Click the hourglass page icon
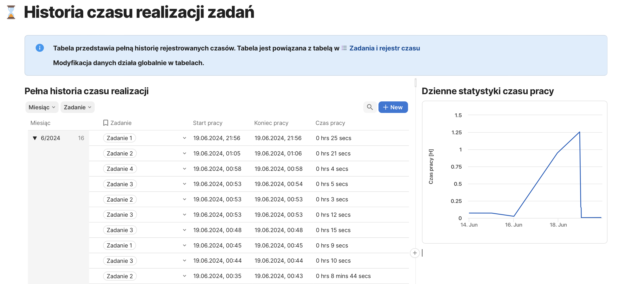The image size is (644, 284). (x=11, y=12)
